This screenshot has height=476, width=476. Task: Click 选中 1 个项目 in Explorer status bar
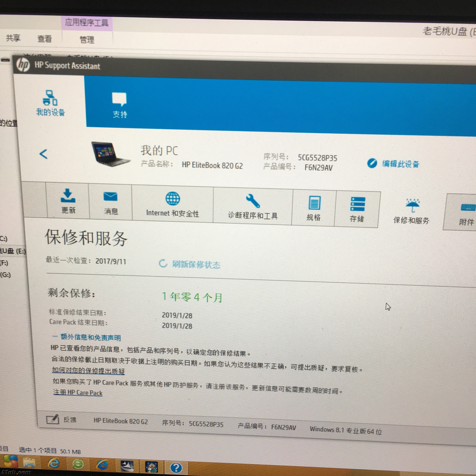(38, 450)
